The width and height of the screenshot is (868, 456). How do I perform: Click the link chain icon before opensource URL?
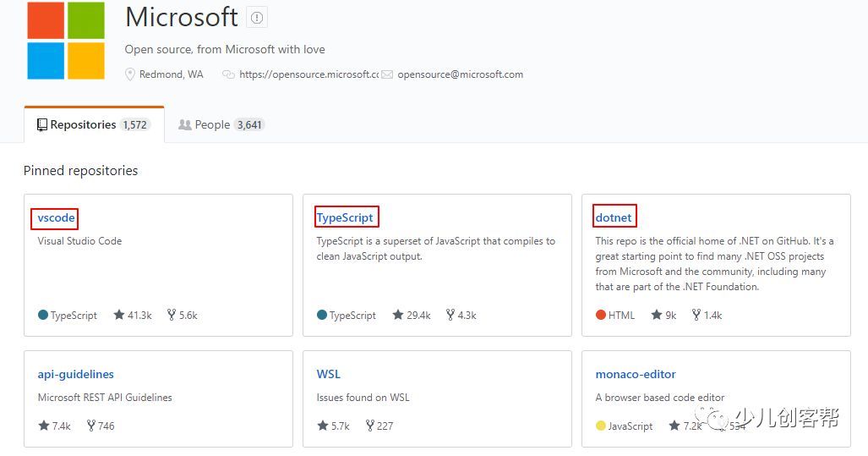(x=228, y=74)
